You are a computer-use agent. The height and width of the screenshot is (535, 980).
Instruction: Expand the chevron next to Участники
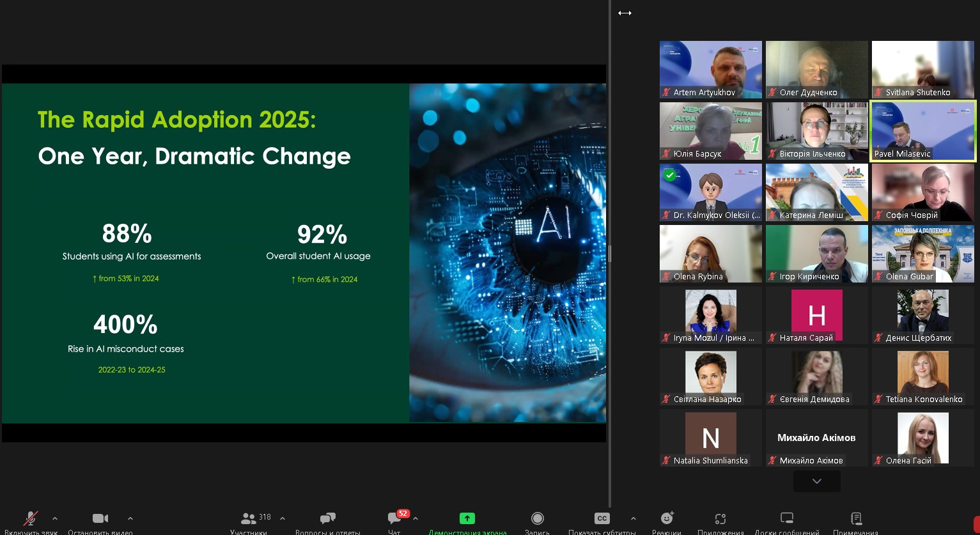tap(283, 518)
